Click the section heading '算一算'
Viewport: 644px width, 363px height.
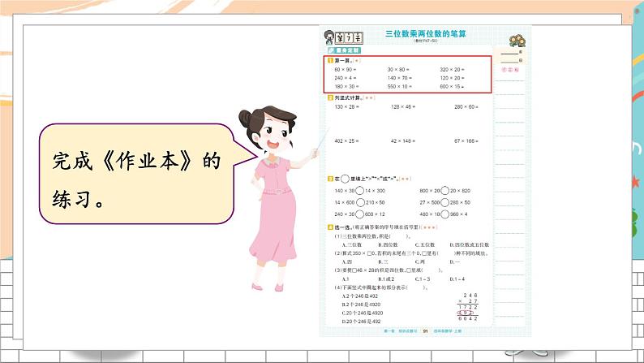pyautogui.click(x=341, y=60)
